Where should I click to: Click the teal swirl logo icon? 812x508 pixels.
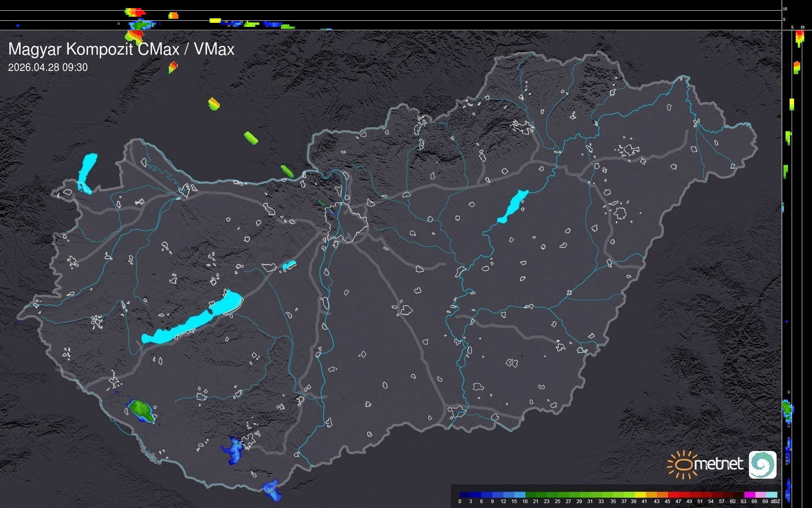pyautogui.click(x=762, y=464)
